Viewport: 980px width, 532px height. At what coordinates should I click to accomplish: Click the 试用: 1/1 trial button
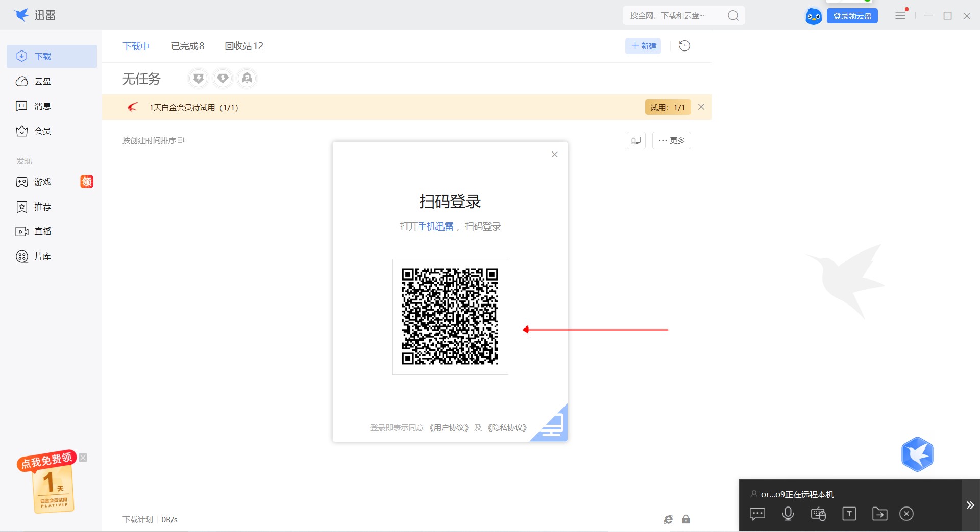668,107
